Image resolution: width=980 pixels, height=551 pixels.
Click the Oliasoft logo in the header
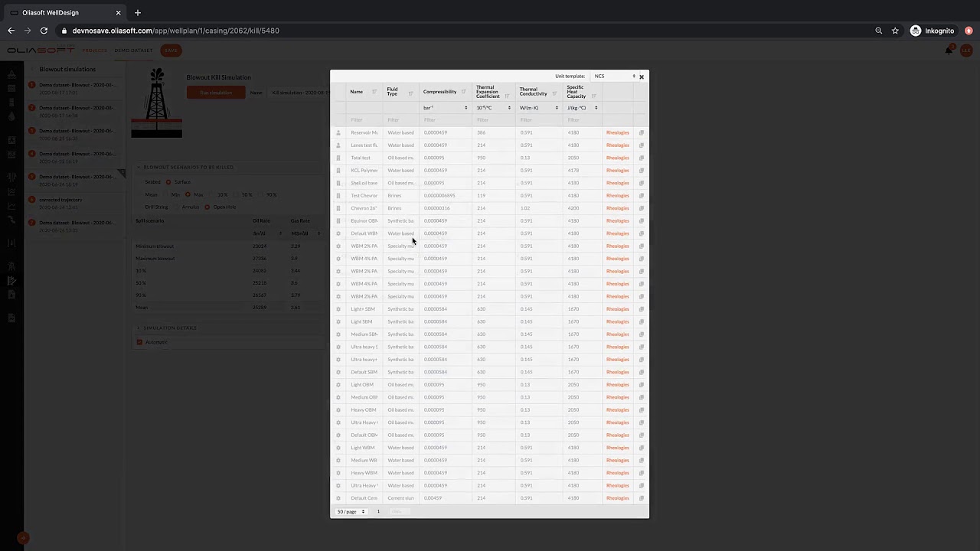click(40, 51)
